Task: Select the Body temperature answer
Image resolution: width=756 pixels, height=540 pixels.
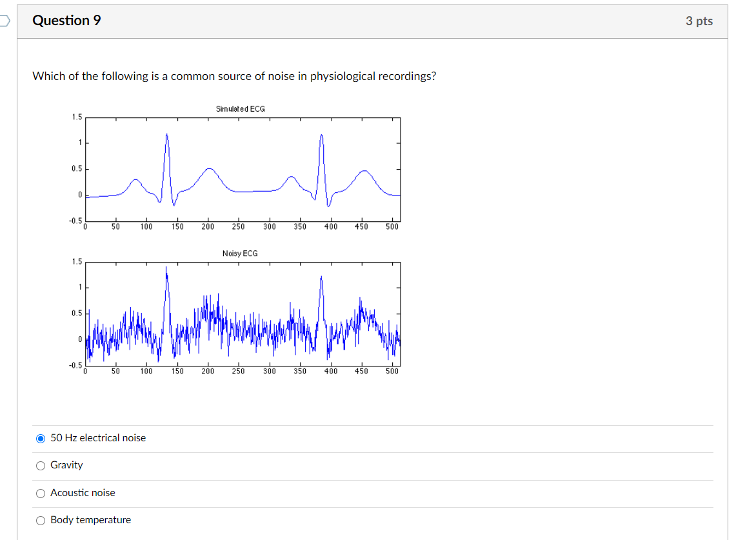Action: [41, 520]
